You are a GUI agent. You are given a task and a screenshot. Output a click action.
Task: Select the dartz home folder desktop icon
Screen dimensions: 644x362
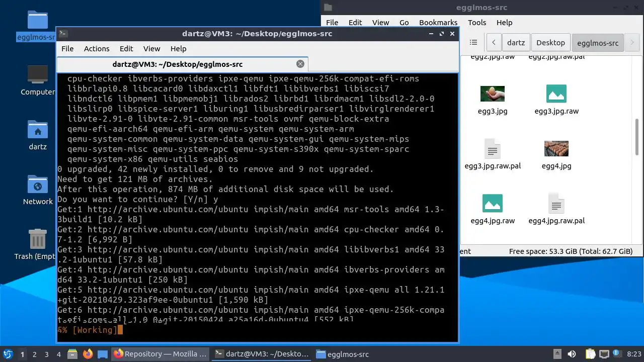coord(38,135)
